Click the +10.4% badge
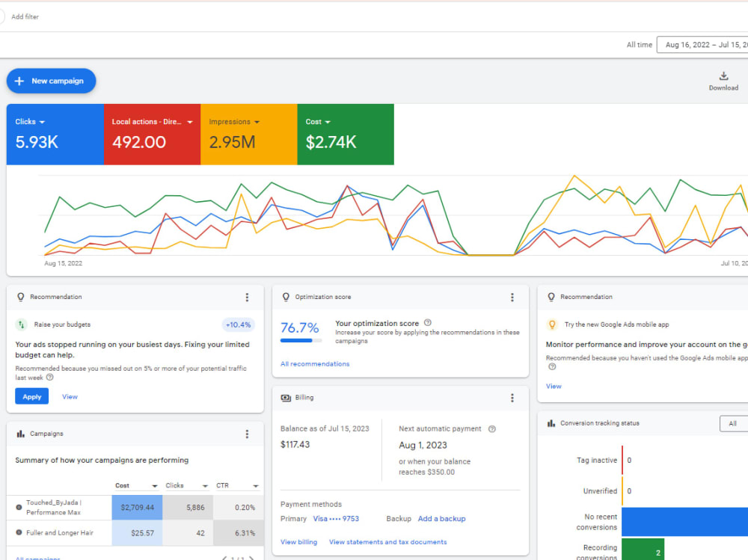Screen dimensions: 748x560 238,324
